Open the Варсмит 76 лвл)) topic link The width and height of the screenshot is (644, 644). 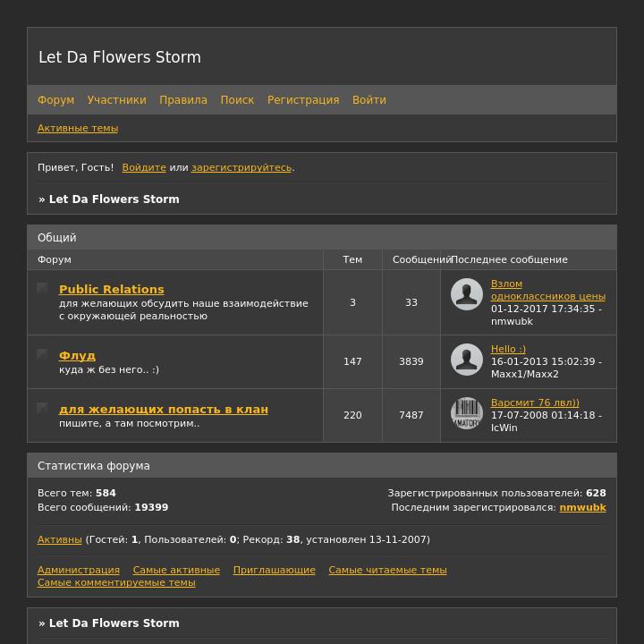pos(535,402)
